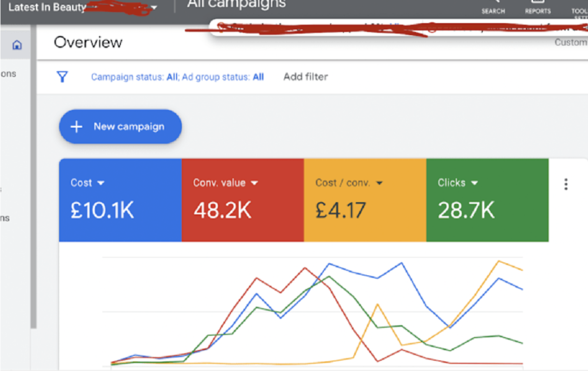The height and width of the screenshot is (371, 588).
Task: Expand the Clicks metric dropdown
Action: point(474,183)
